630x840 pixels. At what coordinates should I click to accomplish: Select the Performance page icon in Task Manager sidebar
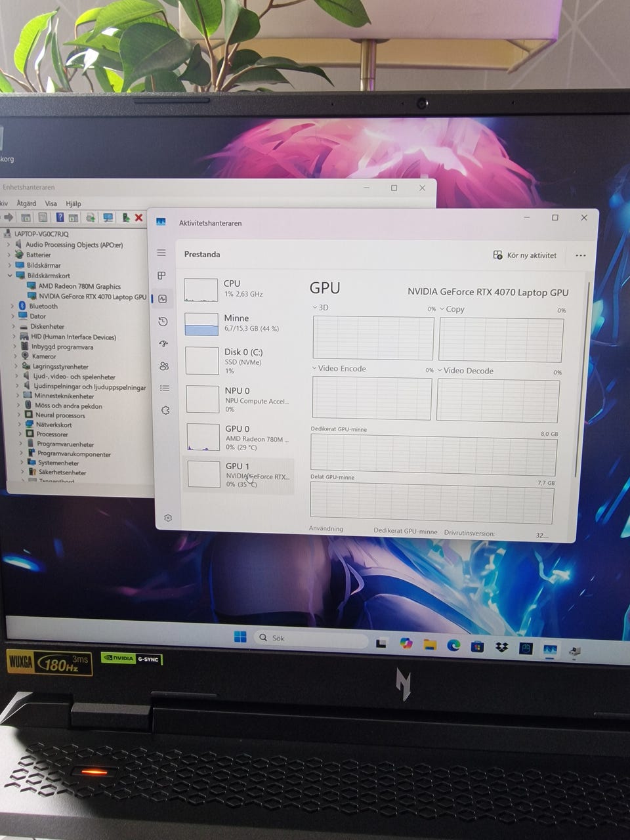[x=163, y=299]
